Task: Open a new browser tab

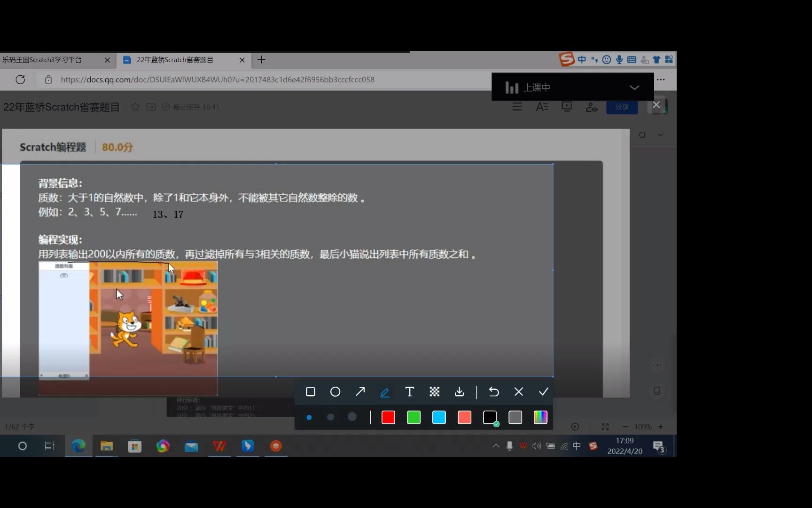Action: click(262, 60)
